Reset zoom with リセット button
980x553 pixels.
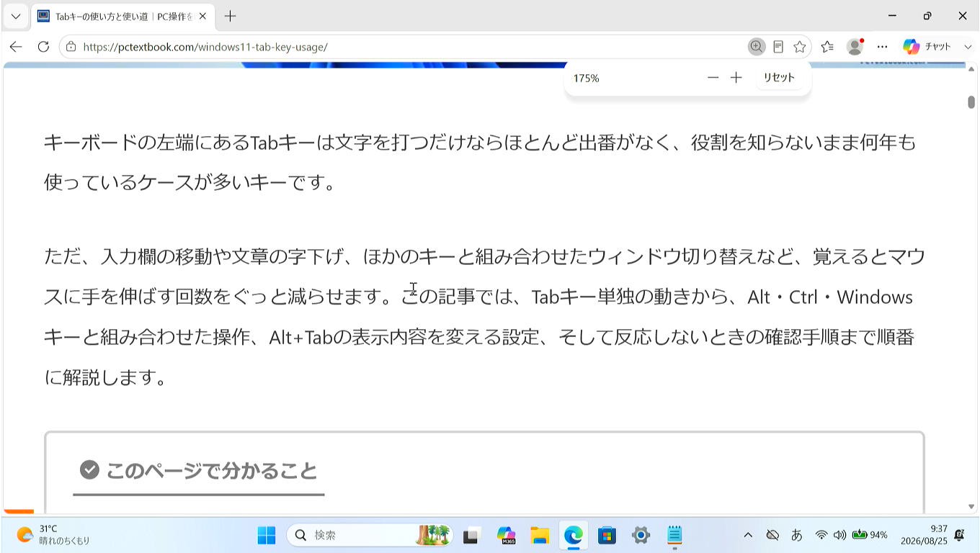pyautogui.click(x=779, y=78)
